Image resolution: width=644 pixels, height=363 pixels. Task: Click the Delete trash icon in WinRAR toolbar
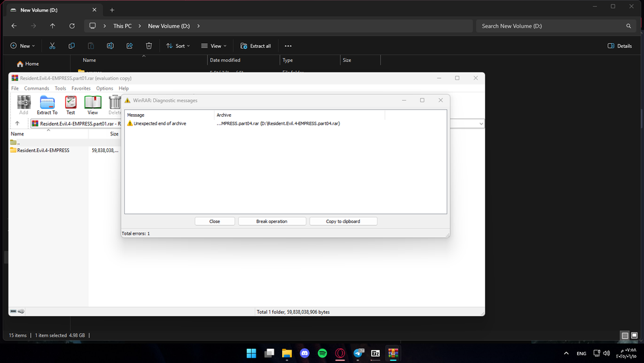[x=115, y=105]
